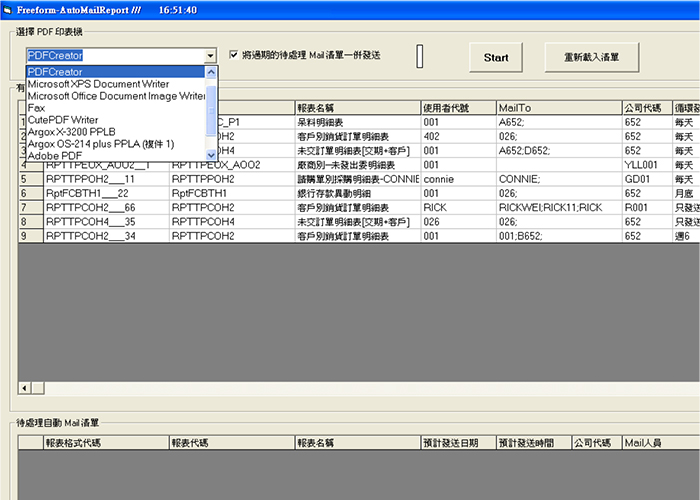
Task: Click report name 呆料明細表
Action: click(358, 122)
